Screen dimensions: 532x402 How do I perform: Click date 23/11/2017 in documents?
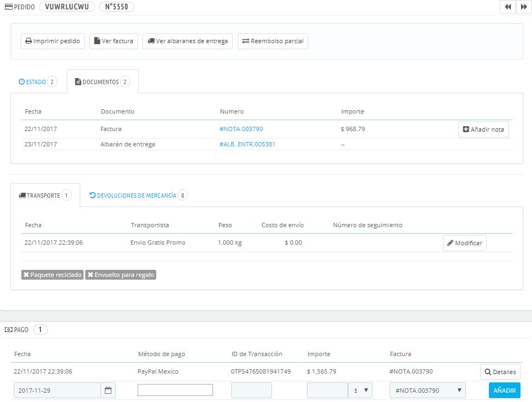[41, 144]
